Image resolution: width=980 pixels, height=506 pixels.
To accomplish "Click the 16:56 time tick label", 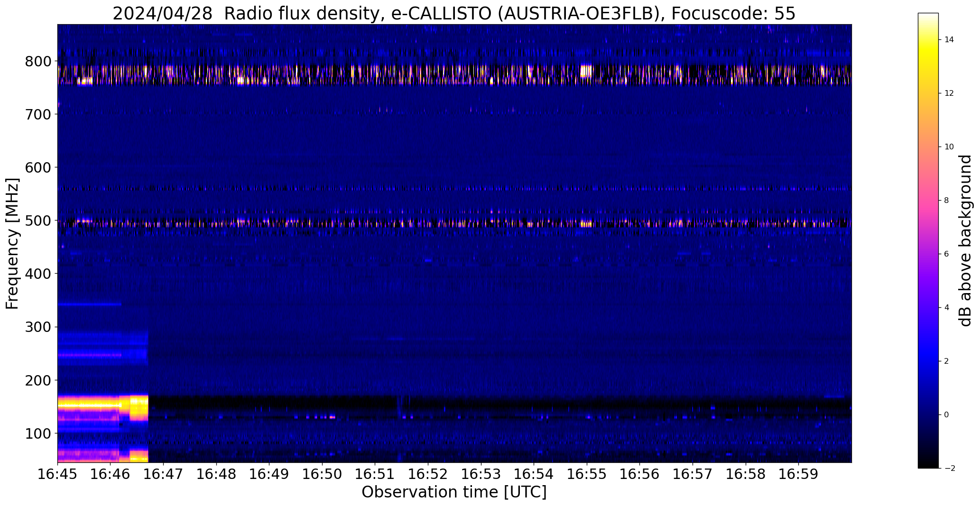I will pyautogui.click(x=640, y=474).
